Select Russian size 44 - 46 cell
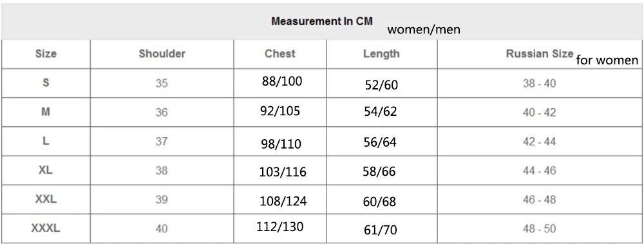The height and width of the screenshot is (244, 644). pos(539,170)
